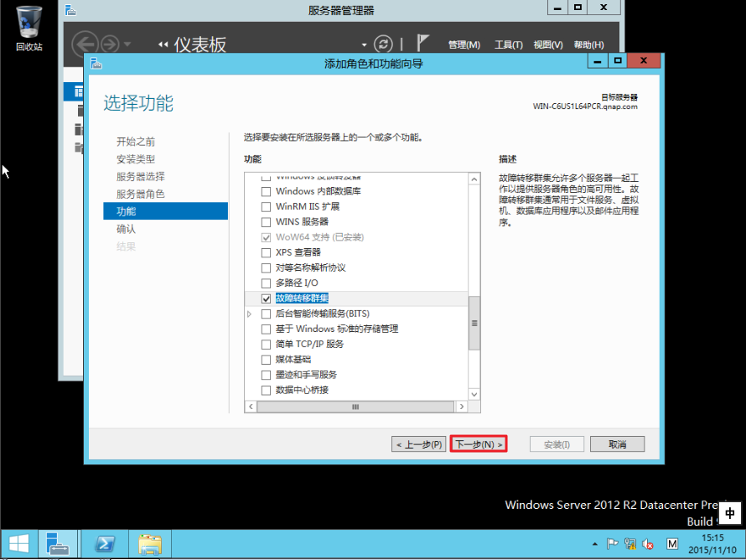Click the muted speaker tray icon
This screenshot has height=560, width=746.
coord(648,543)
